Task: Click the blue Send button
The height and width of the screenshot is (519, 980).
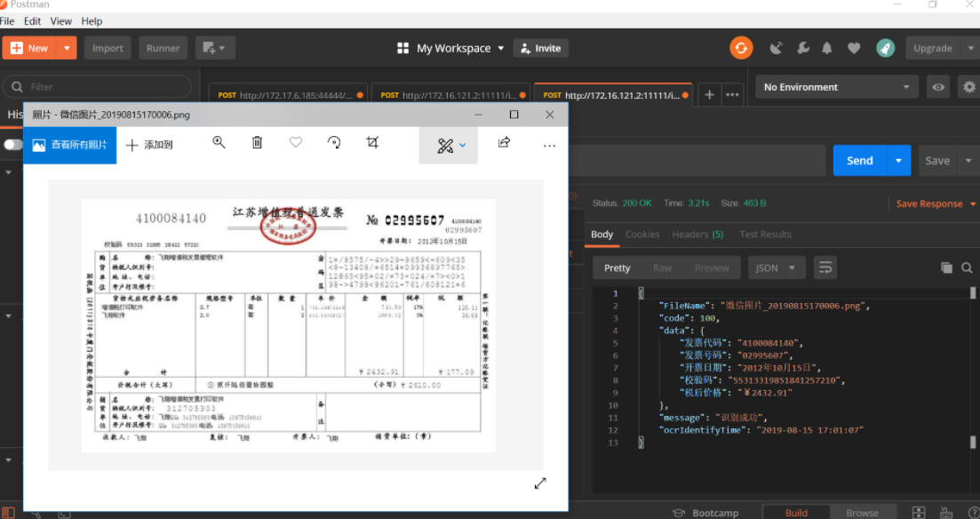Action: [859, 161]
